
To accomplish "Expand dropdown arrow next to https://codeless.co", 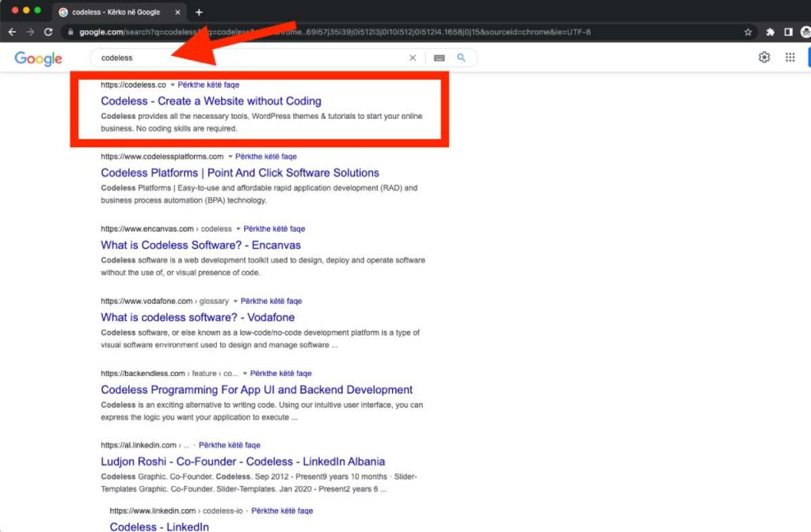I will (x=173, y=85).
